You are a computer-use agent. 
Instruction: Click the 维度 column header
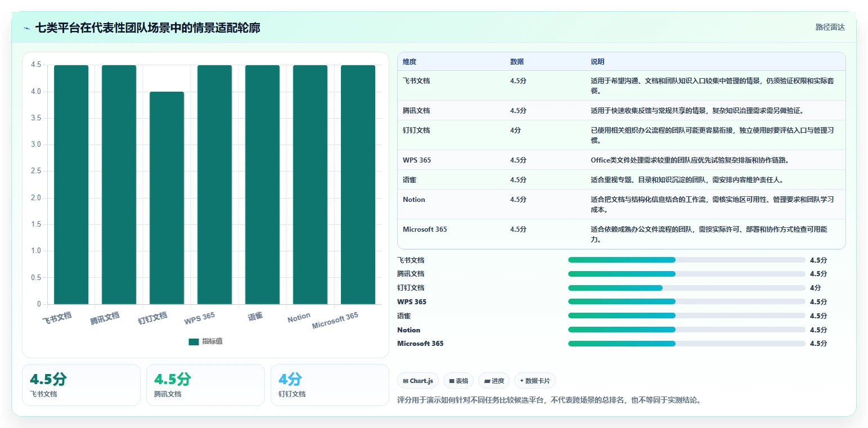[x=410, y=61]
